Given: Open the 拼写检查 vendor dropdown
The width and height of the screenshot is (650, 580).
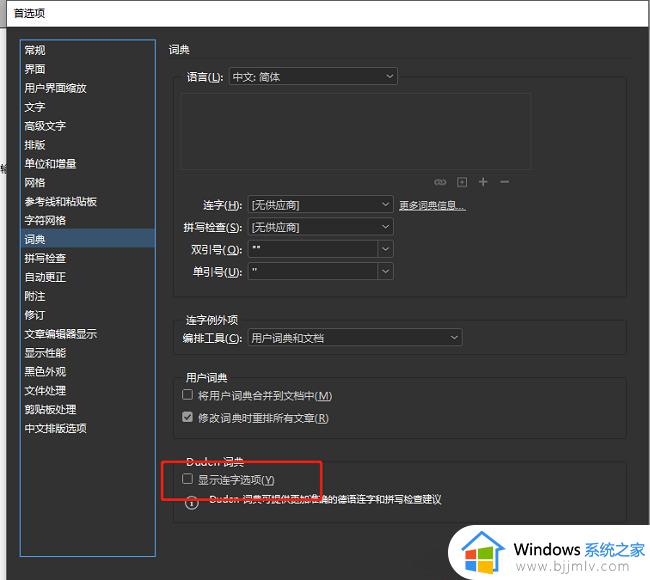Looking at the screenshot, I should (x=320, y=227).
